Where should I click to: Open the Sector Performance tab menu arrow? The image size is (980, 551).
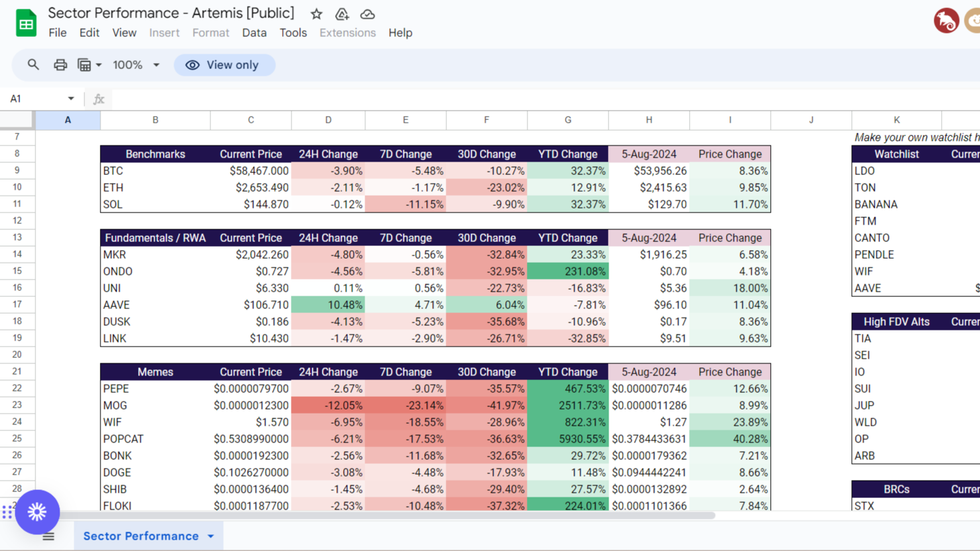(210, 536)
